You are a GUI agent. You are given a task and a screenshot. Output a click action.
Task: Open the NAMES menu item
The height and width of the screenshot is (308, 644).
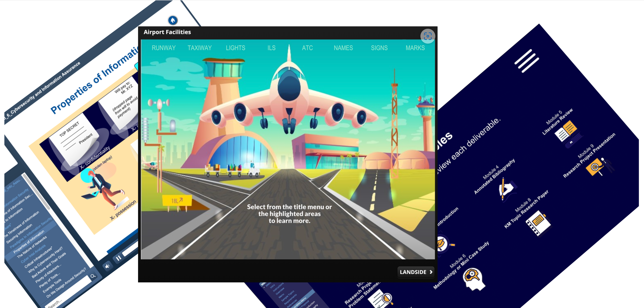click(343, 48)
